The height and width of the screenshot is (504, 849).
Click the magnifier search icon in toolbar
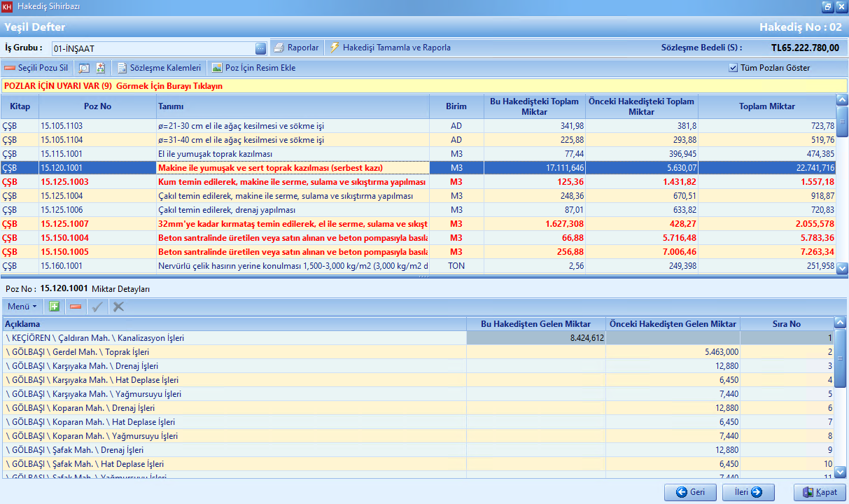point(84,68)
